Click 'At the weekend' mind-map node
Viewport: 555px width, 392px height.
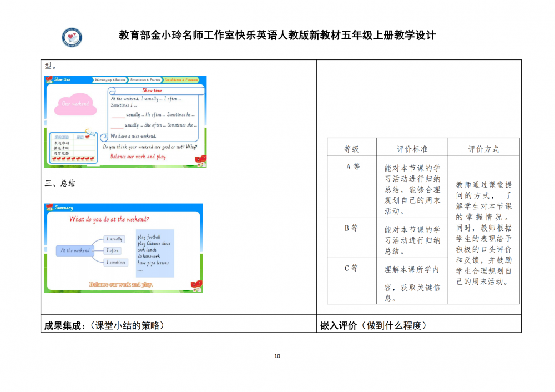coord(75,250)
